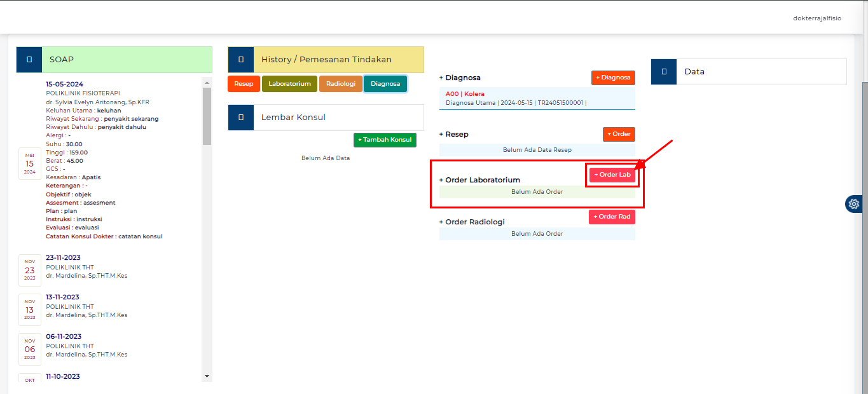Add a prescription with + Order button
The height and width of the screenshot is (394, 868).
(x=619, y=134)
